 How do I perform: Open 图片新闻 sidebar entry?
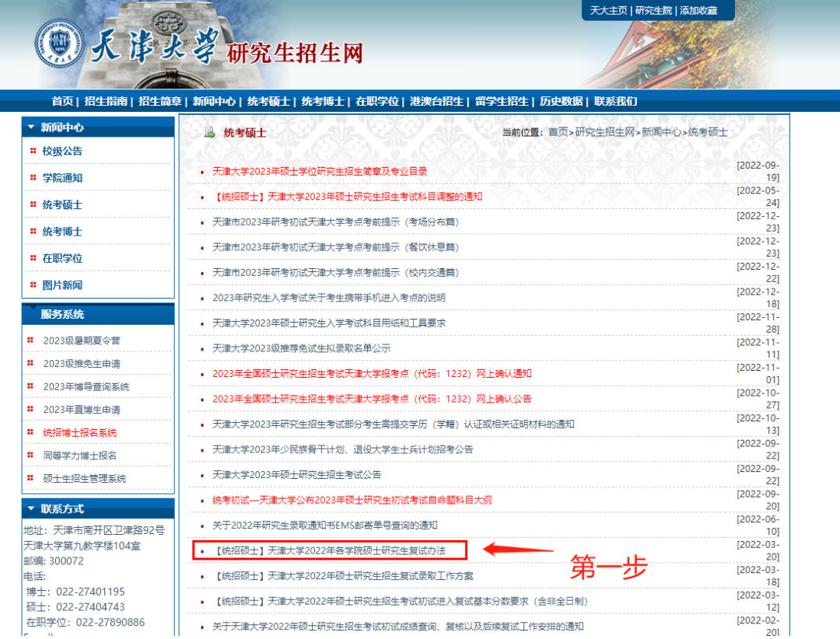(62, 285)
